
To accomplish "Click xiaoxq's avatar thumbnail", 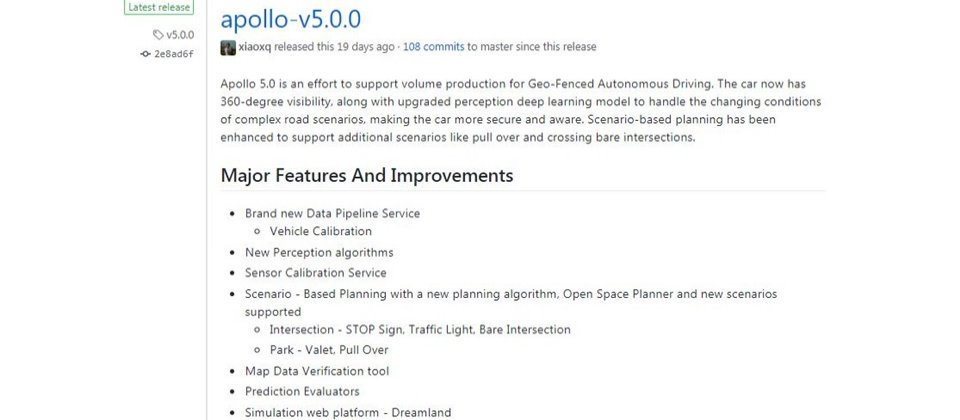I will [228, 47].
